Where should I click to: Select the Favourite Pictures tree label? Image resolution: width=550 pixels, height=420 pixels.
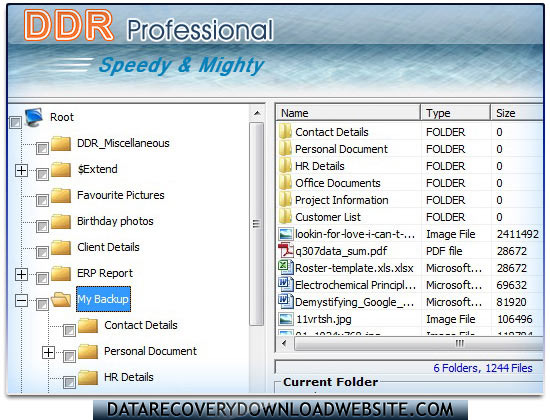(x=121, y=195)
